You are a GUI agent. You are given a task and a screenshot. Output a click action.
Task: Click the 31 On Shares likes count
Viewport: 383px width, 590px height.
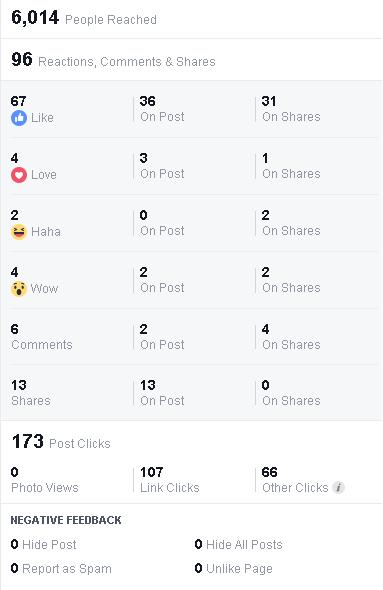[x=291, y=109]
